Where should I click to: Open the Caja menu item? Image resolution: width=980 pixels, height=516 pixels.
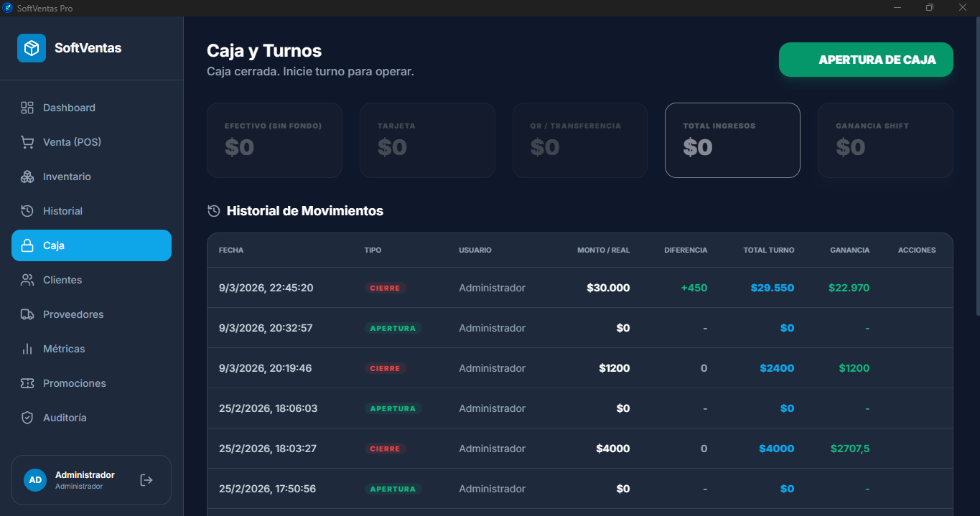click(91, 245)
